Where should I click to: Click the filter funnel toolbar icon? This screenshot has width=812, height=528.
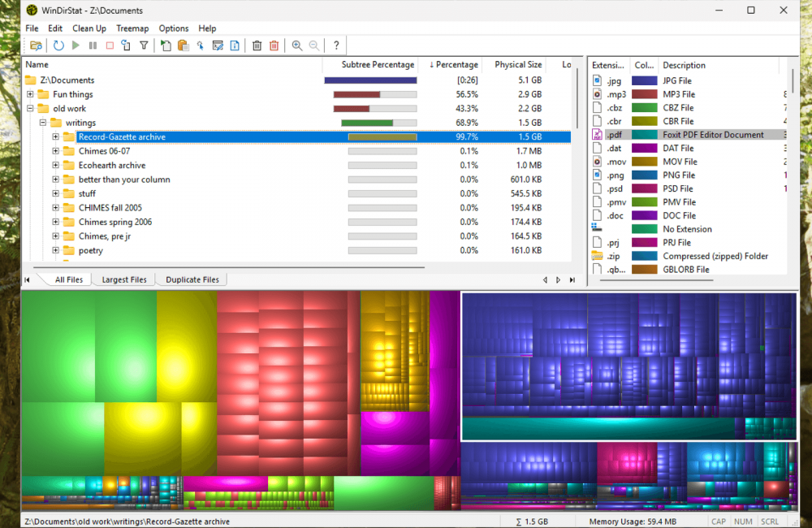(144, 45)
